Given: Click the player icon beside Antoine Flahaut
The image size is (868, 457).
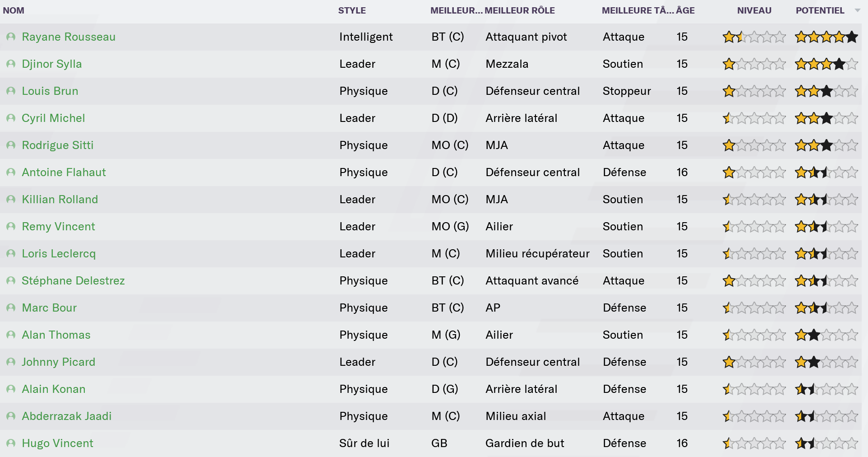Looking at the screenshot, I should pos(11,173).
